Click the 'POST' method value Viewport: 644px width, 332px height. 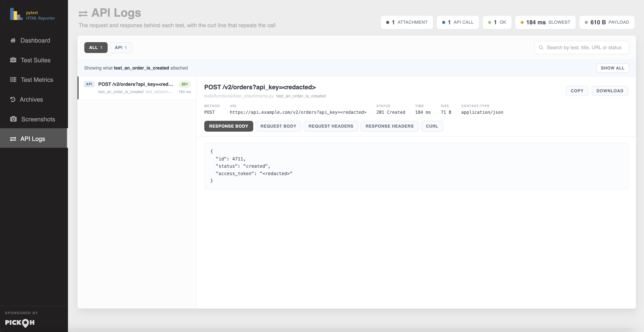[209, 112]
